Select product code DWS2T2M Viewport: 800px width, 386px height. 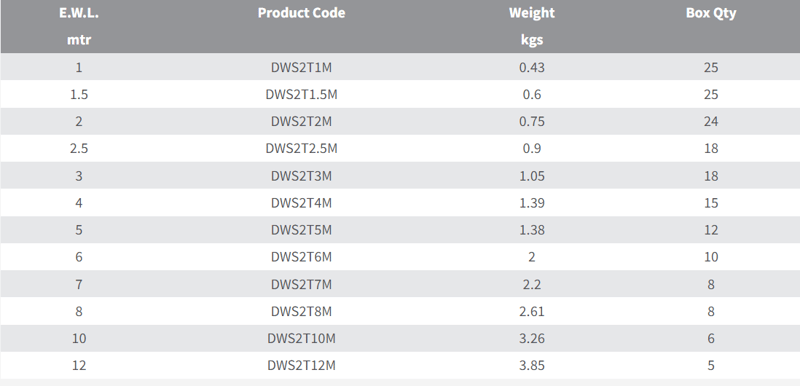[x=301, y=121]
